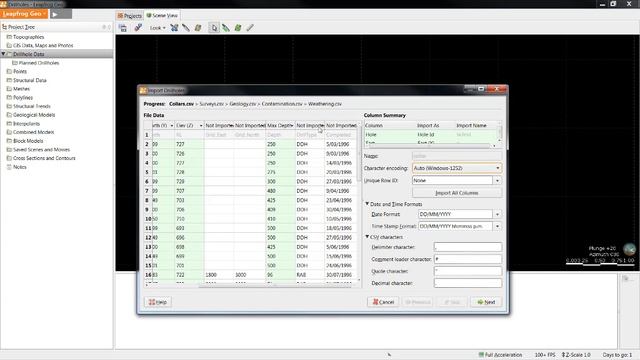
Task: Click the Z-Scale 1.0 status bar item
Action: pyautogui.click(x=576, y=355)
